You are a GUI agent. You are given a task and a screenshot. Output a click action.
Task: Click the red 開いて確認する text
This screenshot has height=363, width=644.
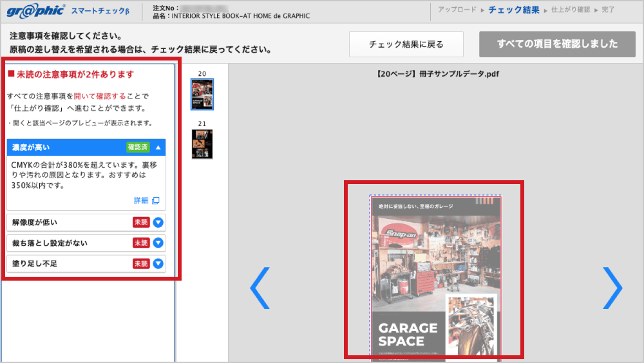(100, 96)
